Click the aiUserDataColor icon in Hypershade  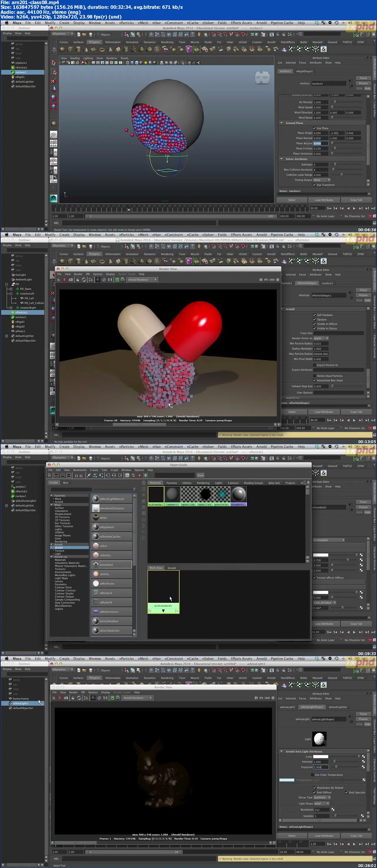point(96,630)
